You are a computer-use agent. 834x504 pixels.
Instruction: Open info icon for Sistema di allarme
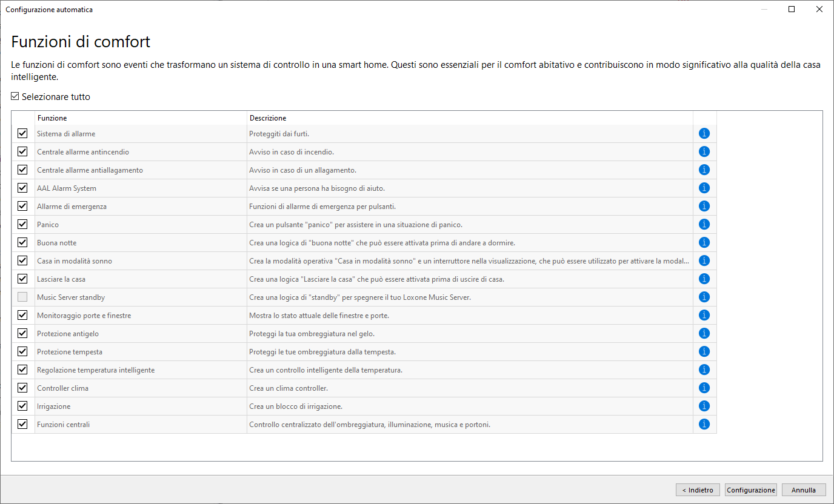704,133
